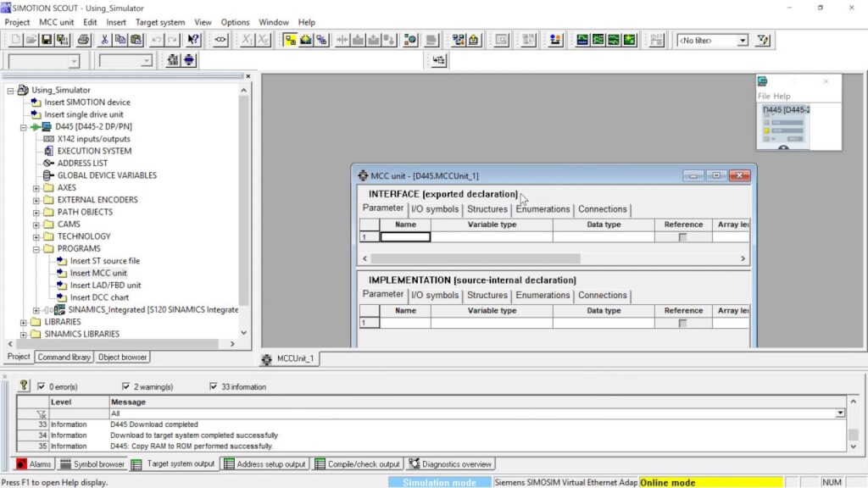This screenshot has height=488, width=868.
Task: Switch to the Command library tab
Action: coord(64,357)
